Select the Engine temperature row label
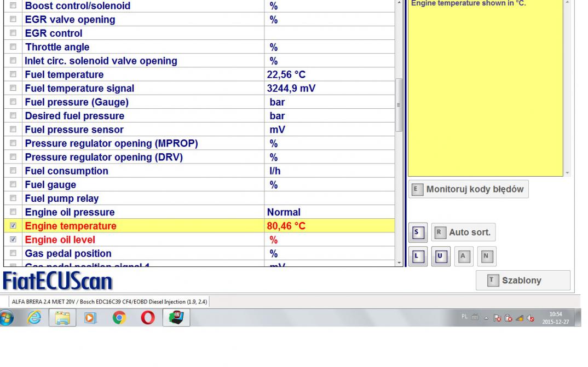Screen dimensions: 588x367 coord(71,226)
